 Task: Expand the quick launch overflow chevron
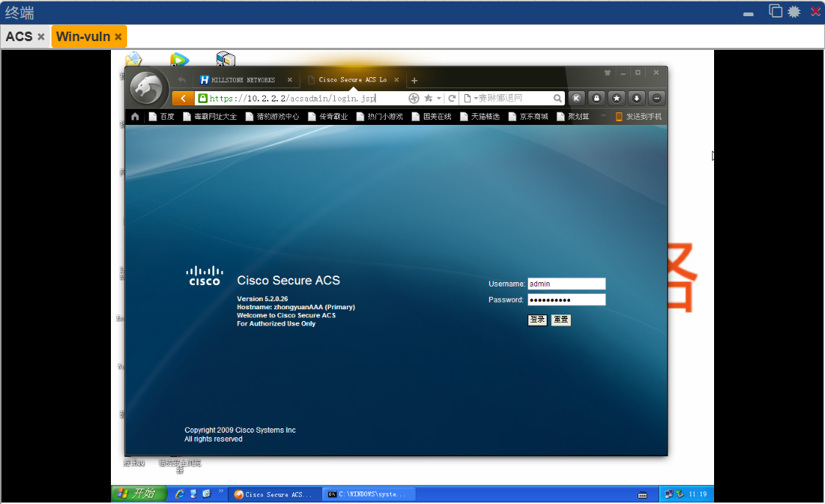(221, 492)
